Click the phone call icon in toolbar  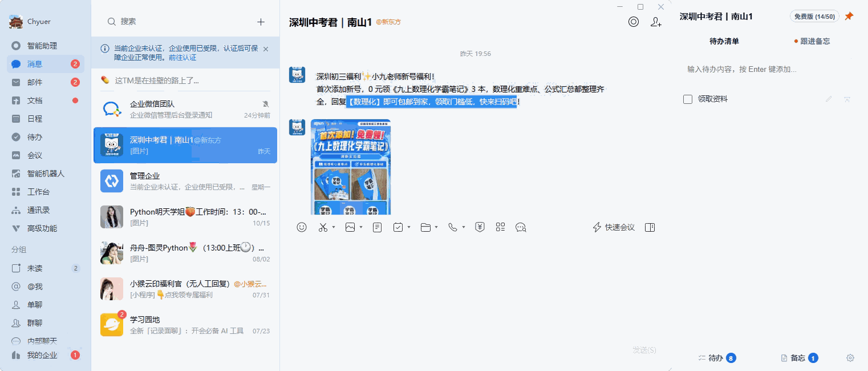pos(453,227)
